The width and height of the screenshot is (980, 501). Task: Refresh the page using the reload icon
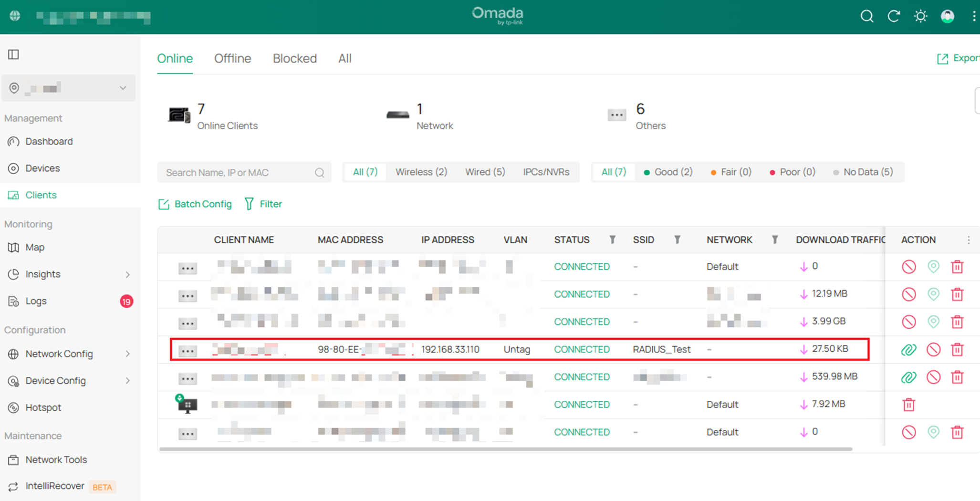(x=894, y=16)
